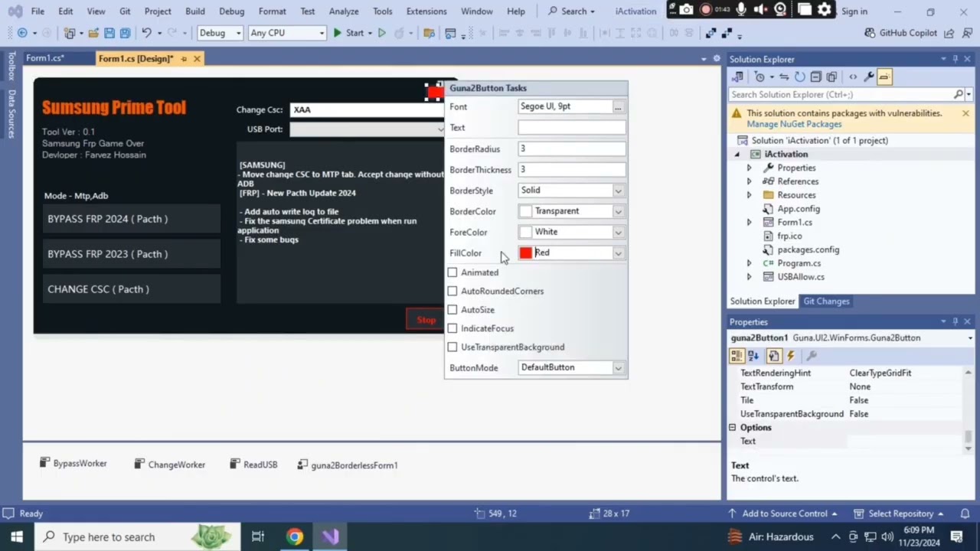Open the Windows Start menu
This screenshot has width=980, height=551.
(16, 536)
